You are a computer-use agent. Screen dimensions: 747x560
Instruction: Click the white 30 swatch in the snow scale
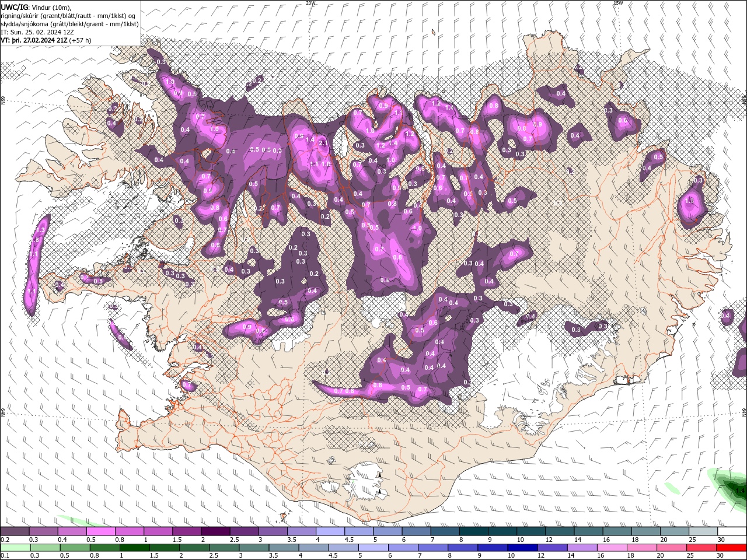(x=732, y=531)
